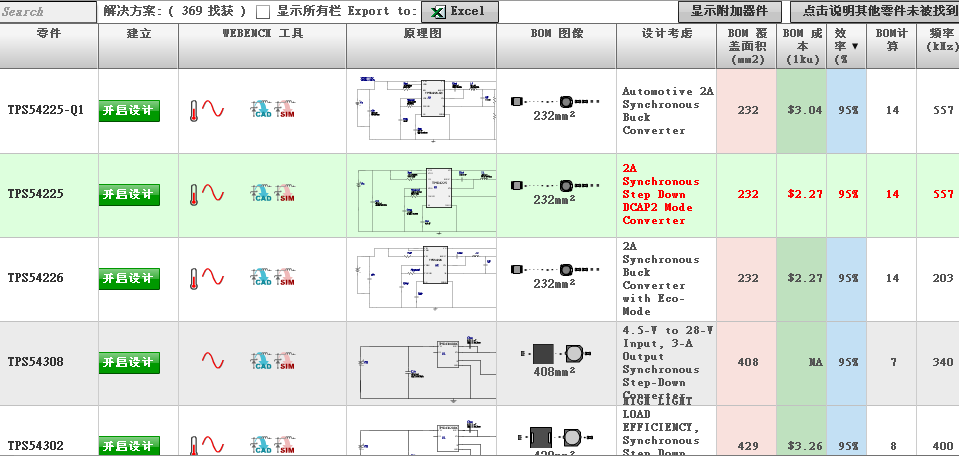
Task: Click the BOM计算 column header
Action: [891, 47]
